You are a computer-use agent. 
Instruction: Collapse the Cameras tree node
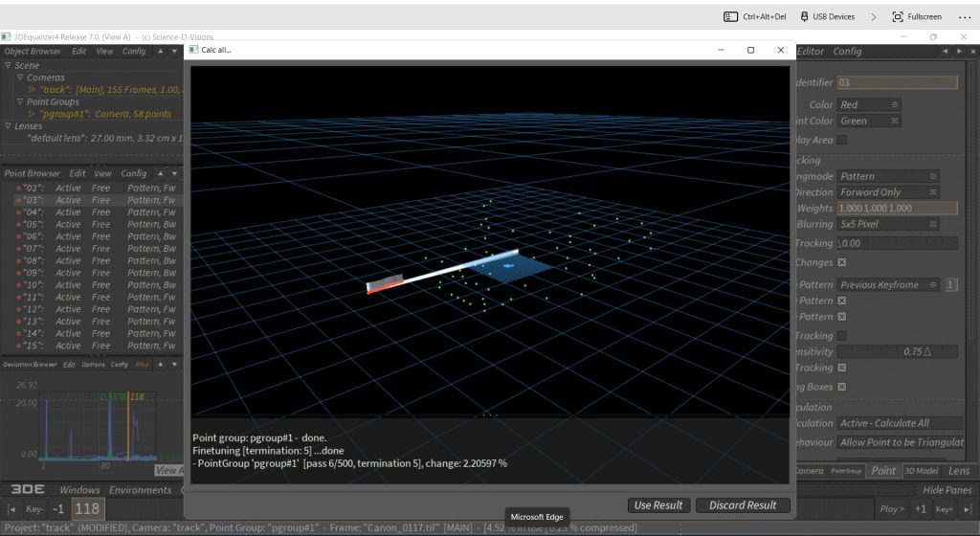[x=20, y=78]
